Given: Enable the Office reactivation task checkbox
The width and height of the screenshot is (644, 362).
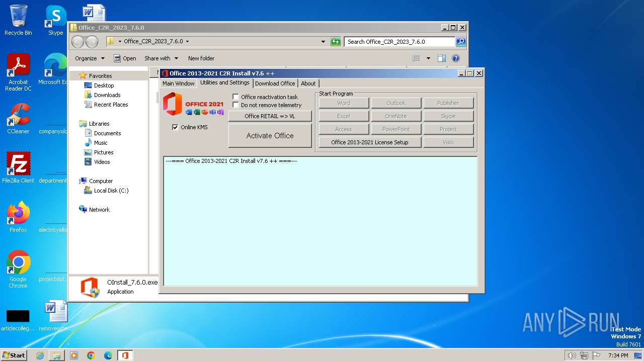Looking at the screenshot, I should (235, 97).
